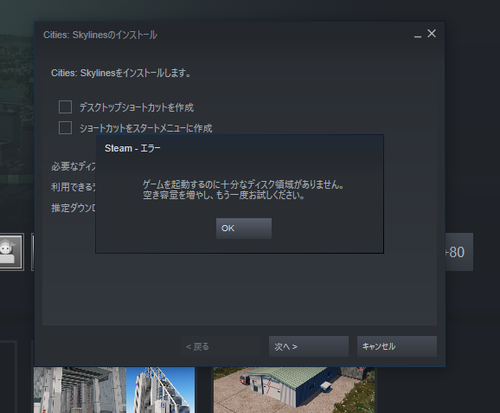The width and height of the screenshot is (500, 413).
Task: Minimize the Cities: Skylines install window
Action: click(x=418, y=35)
